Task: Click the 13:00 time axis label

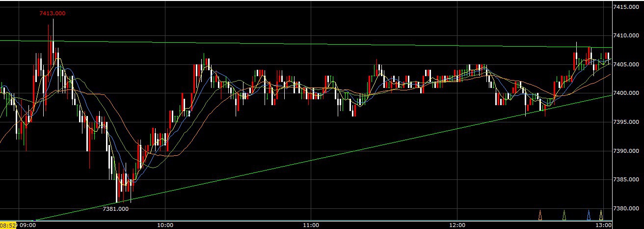Action: pyautogui.click(x=604, y=225)
